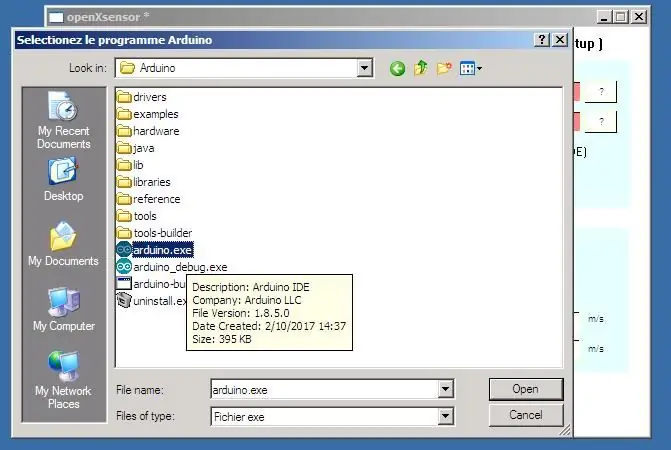Click first '?' button in openXsensor window
Screen dimensions: 671x450
pos(601,92)
